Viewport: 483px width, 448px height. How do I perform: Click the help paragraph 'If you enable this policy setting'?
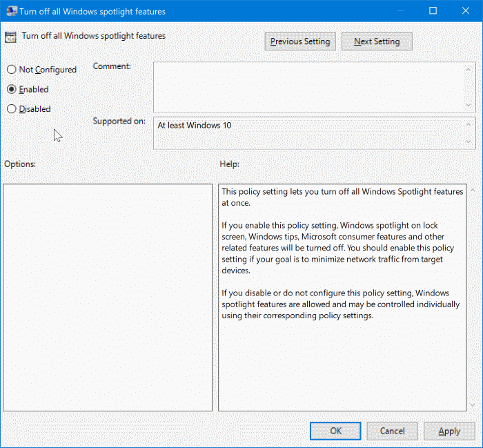[x=338, y=248]
